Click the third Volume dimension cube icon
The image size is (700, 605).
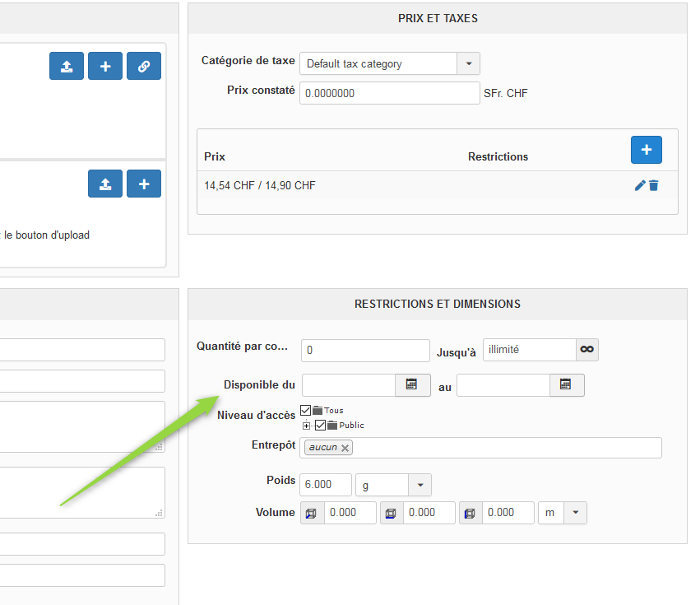[470, 513]
